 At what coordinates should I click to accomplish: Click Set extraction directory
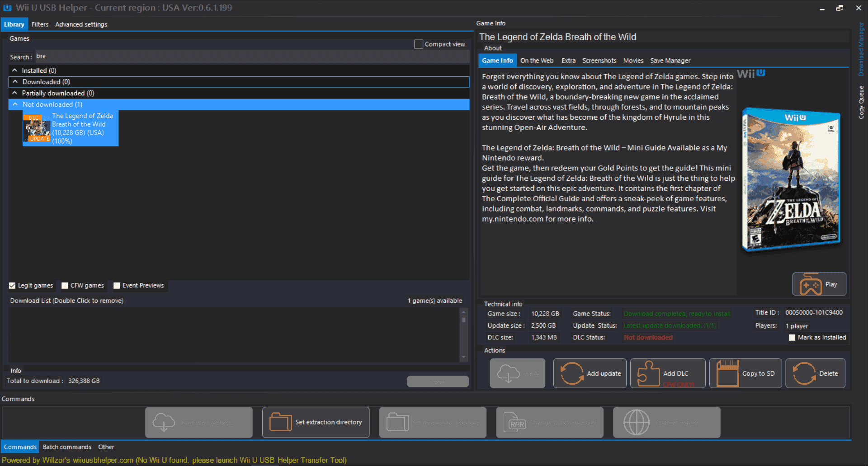(x=316, y=422)
